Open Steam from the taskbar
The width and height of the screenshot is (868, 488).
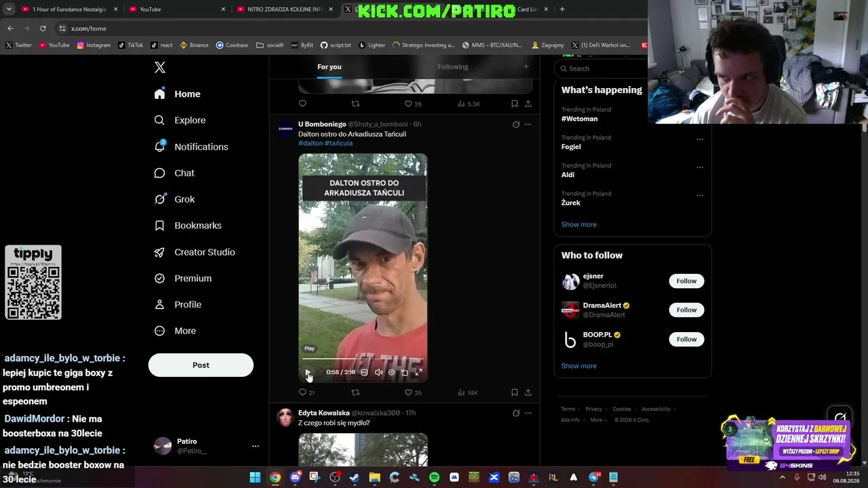pyautogui.click(x=355, y=477)
